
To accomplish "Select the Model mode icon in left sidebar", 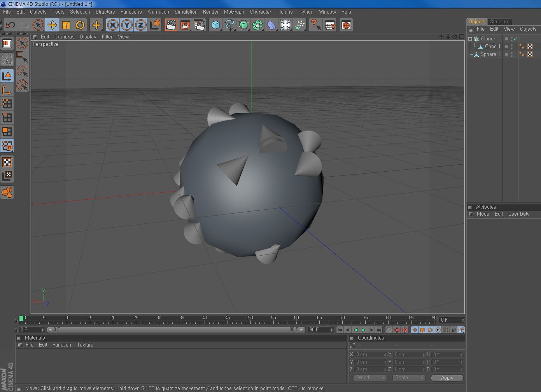I will click(7, 75).
